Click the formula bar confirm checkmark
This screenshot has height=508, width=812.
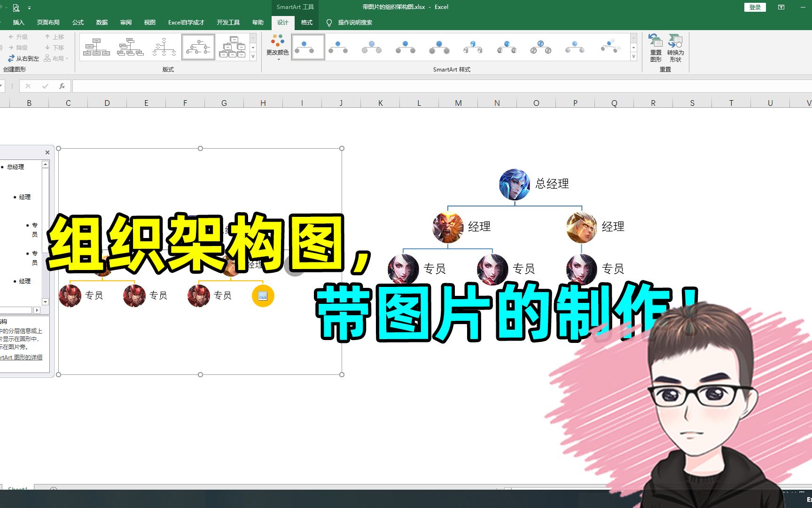point(45,86)
